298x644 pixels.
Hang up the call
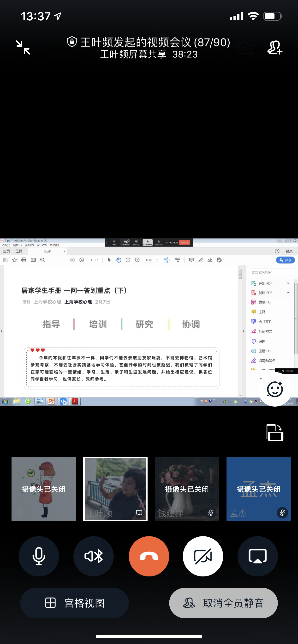pyautogui.click(x=149, y=556)
